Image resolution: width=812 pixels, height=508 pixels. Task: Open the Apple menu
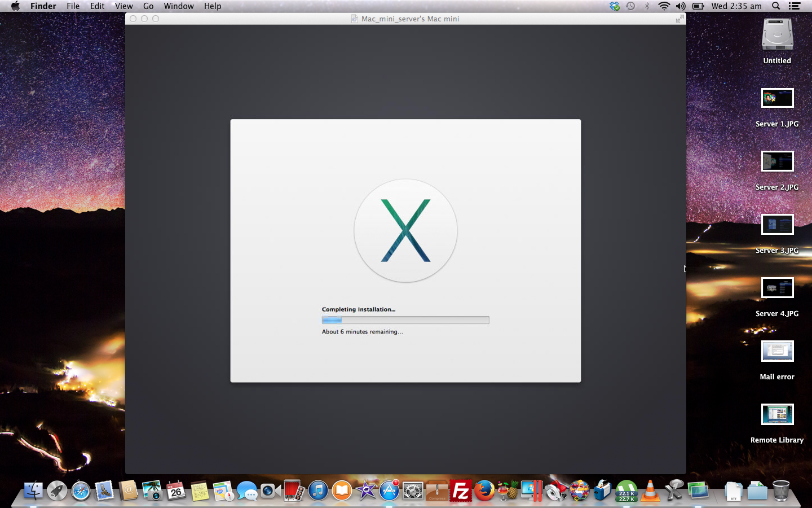(15, 6)
